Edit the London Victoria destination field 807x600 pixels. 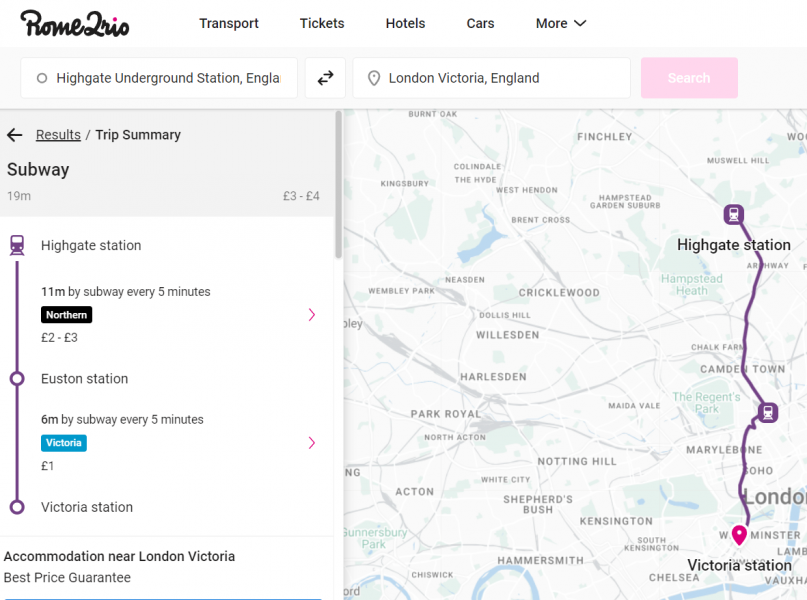[492, 78]
